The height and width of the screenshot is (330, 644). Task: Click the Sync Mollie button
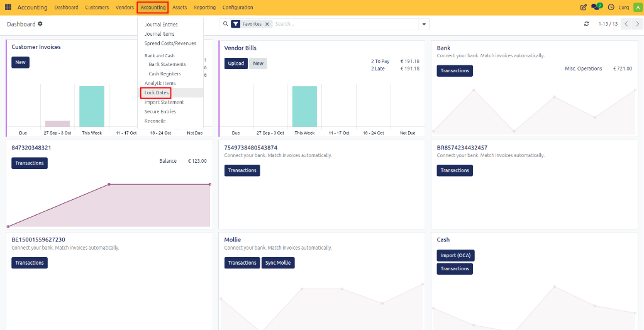(x=278, y=263)
